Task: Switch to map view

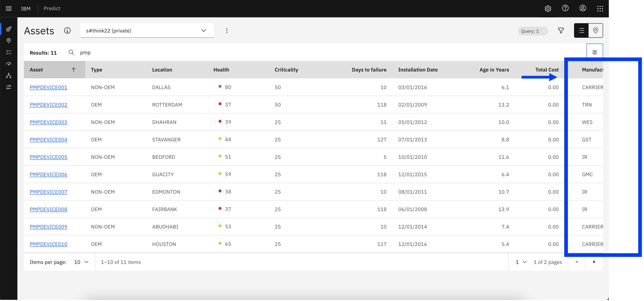Action: coord(596,31)
